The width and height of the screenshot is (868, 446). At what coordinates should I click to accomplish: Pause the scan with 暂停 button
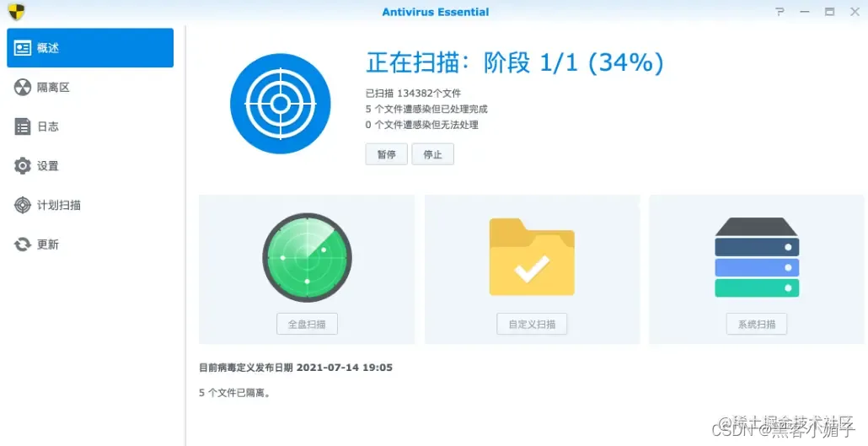tap(387, 154)
